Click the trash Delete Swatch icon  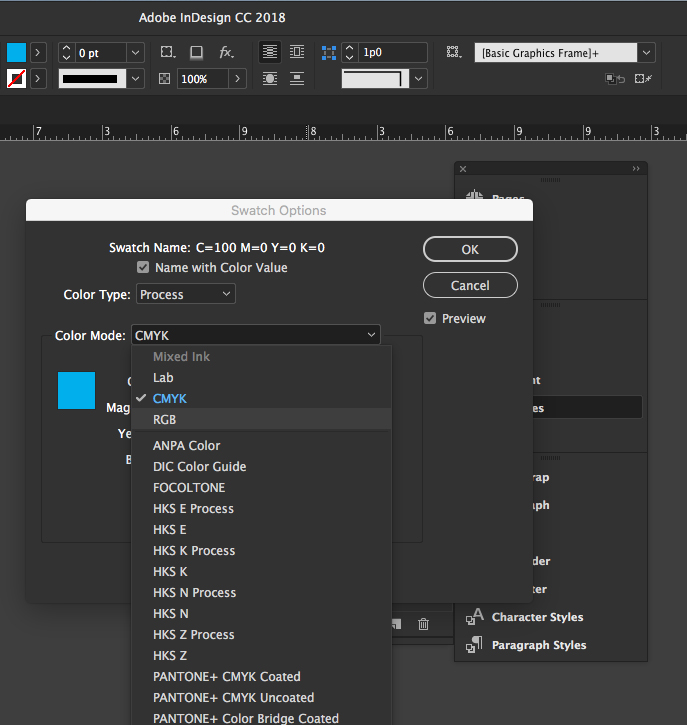pyautogui.click(x=423, y=624)
